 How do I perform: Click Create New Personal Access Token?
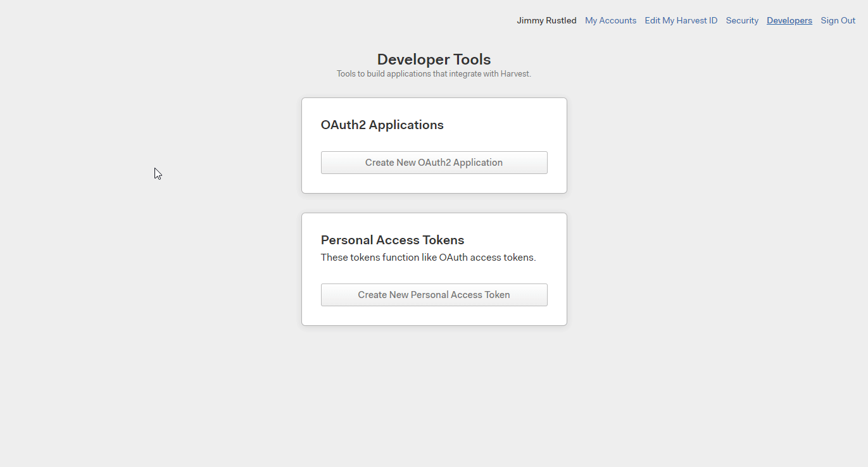(x=434, y=295)
